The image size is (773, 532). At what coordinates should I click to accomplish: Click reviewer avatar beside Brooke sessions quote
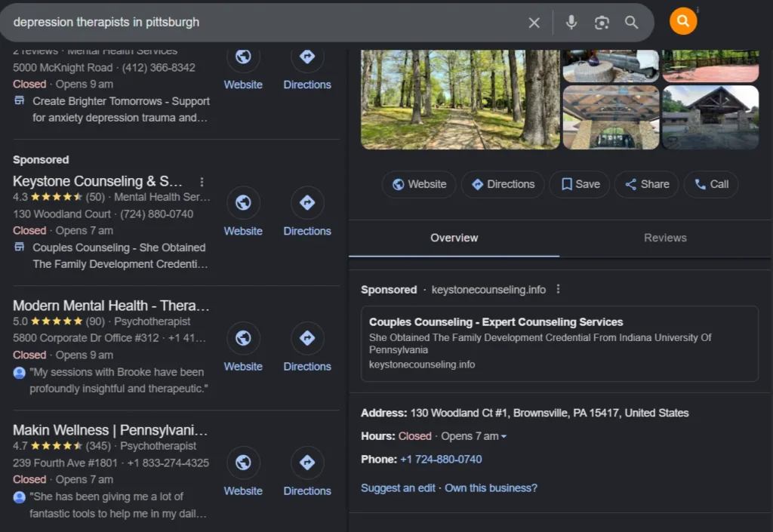coord(19,373)
